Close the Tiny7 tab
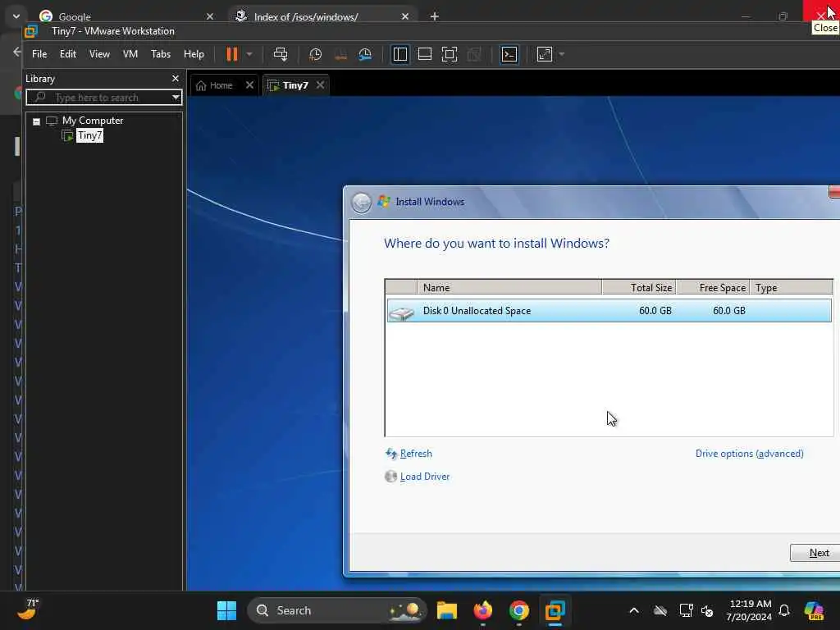 pyautogui.click(x=321, y=85)
